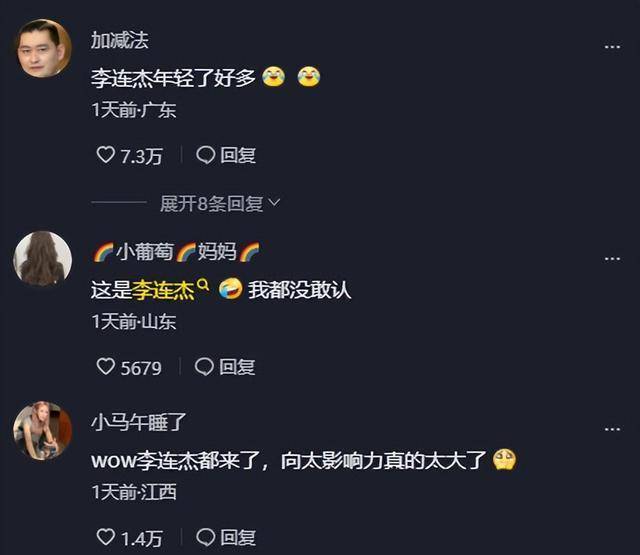Click the username 小马午睡了

tap(139, 422)
